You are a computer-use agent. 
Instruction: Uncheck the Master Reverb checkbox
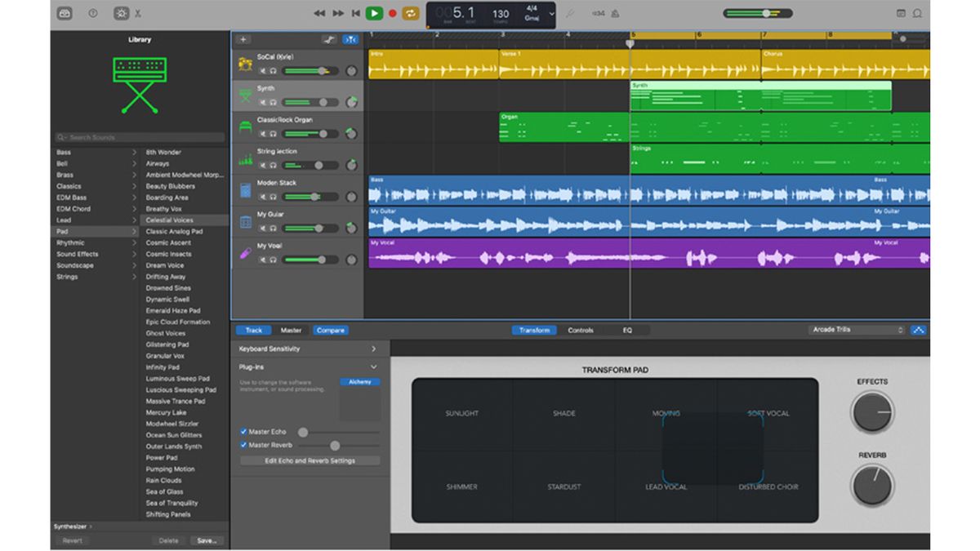pos(243,445)
